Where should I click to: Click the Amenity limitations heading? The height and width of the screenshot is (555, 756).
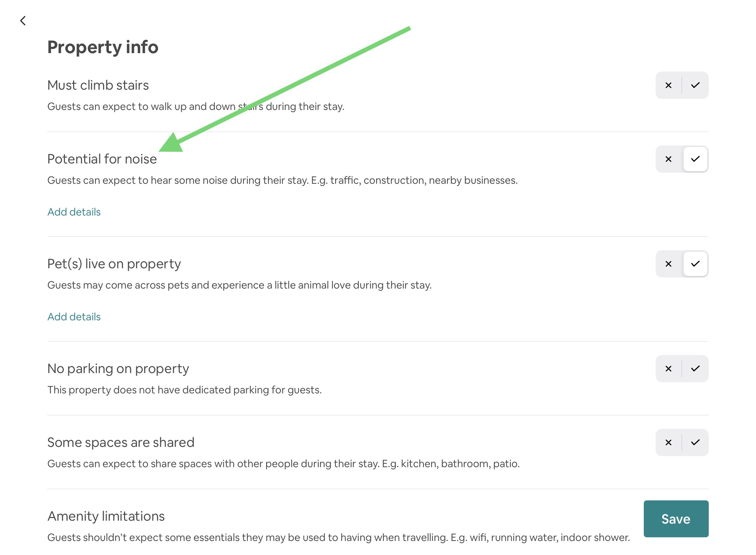pyautogui.click(x=106, y=516)
